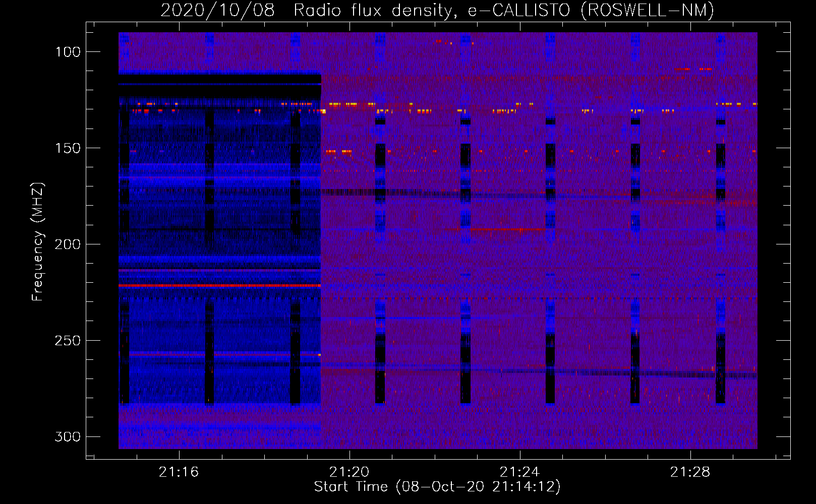Click the '21:16' time tick label
The image size is (816, 504).
point(179,472)
